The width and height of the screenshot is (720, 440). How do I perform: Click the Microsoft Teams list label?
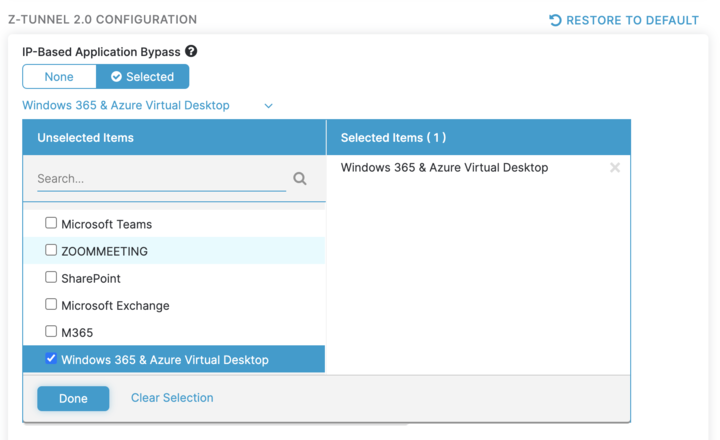[107, 224]
